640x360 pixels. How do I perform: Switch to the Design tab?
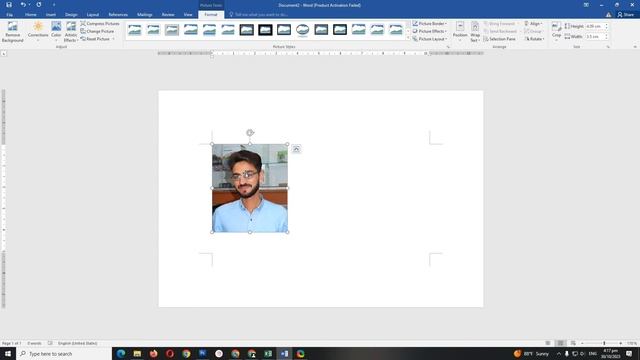pos(71,15)
